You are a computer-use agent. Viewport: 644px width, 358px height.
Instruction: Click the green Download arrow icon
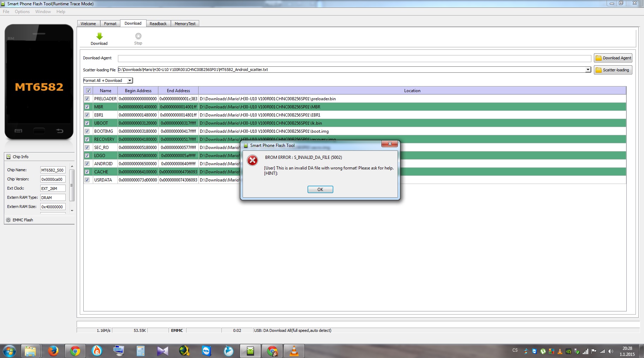[99, 36]
